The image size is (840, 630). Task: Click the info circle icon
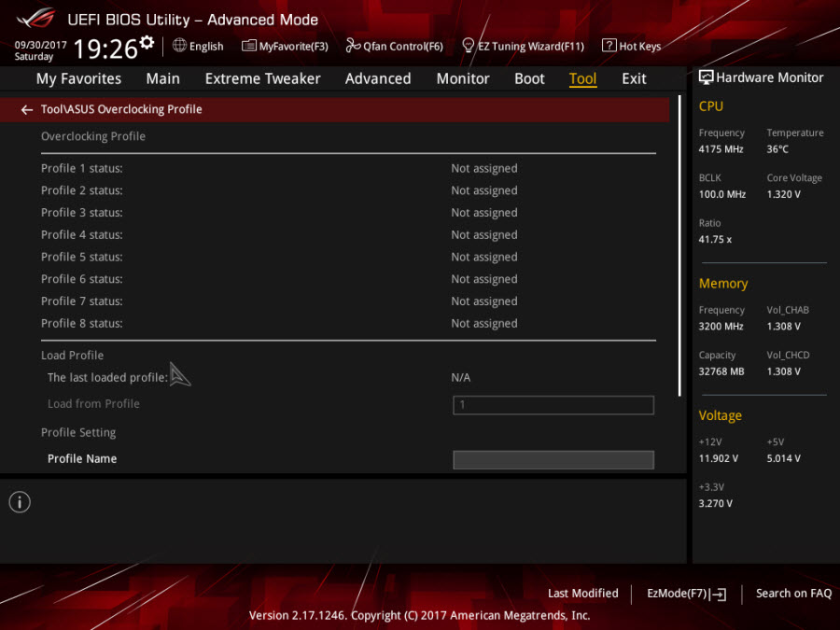(x=20, y=502)
